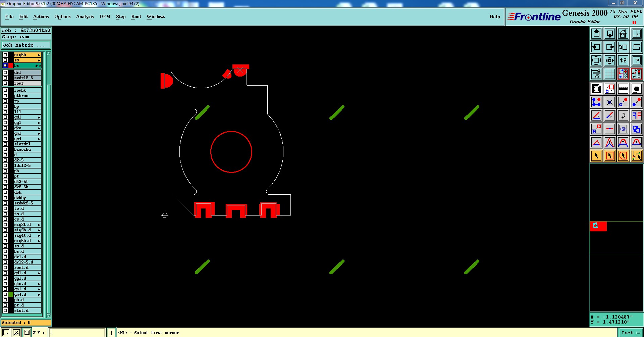Pan view down with the down-arrow icon

610,34
